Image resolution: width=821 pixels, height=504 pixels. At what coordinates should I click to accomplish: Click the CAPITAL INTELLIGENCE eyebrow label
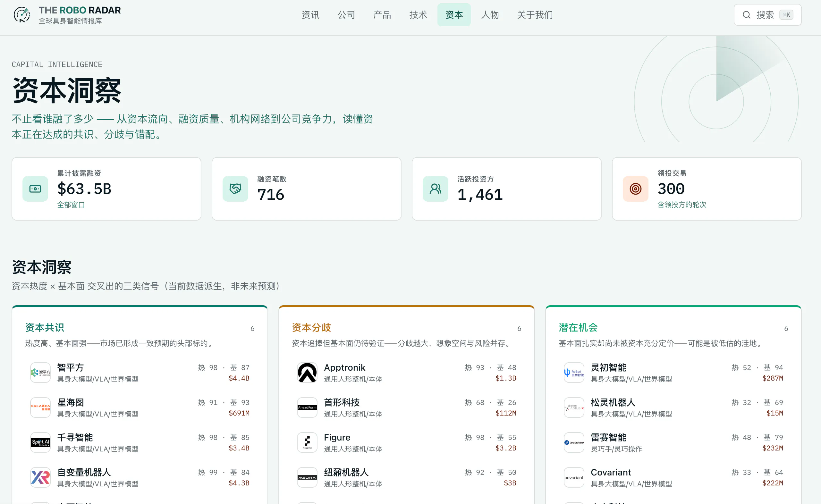(x=57, y=64)
